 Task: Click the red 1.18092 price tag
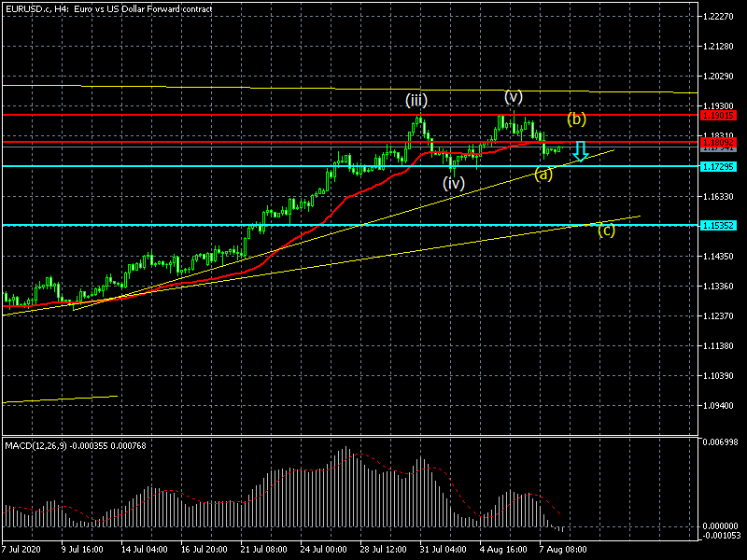719,143
